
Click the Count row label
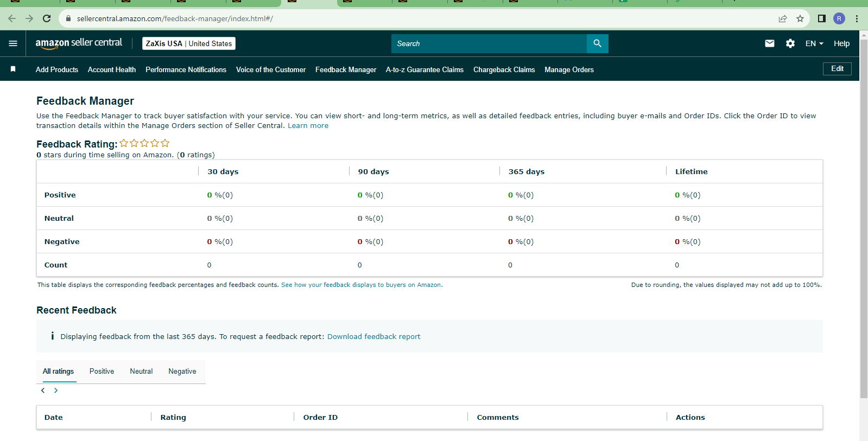click(x=56, y=265)
